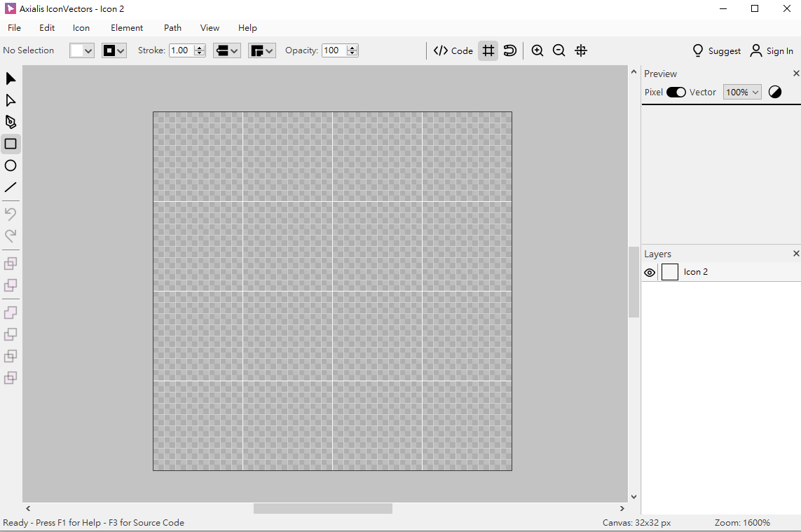The height and width of the screenshot is (532, 801).
Task: Click the Opacity value input field
Action: click(x=334, y=50)
